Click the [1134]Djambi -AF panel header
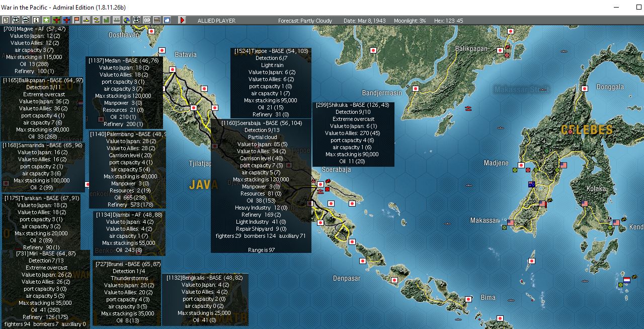This screenshot has width=644, height=329. point(129,215)
